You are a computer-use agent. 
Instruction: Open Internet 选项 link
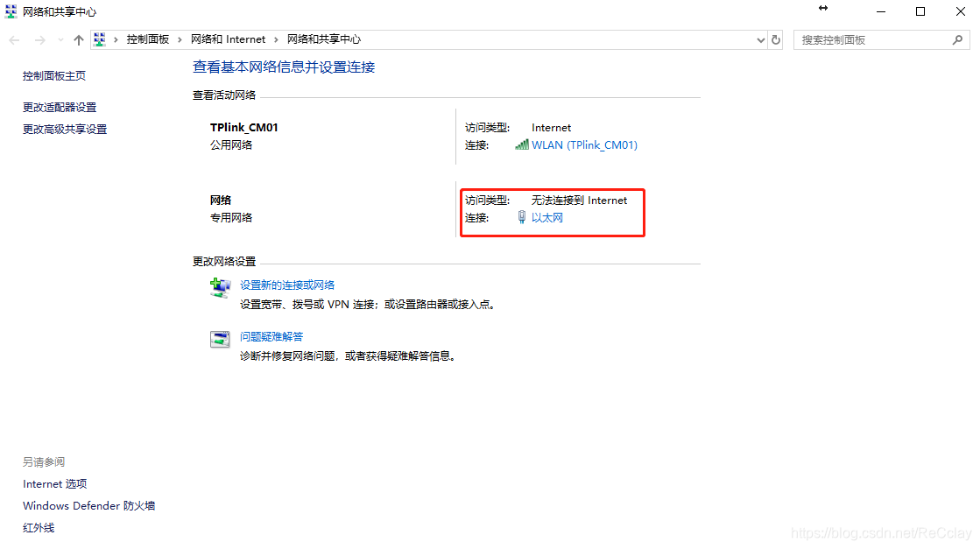[x=55, y=484]
